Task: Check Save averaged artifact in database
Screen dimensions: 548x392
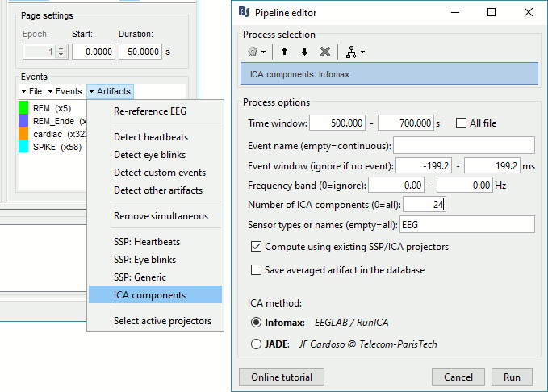Action: [257, 270]
